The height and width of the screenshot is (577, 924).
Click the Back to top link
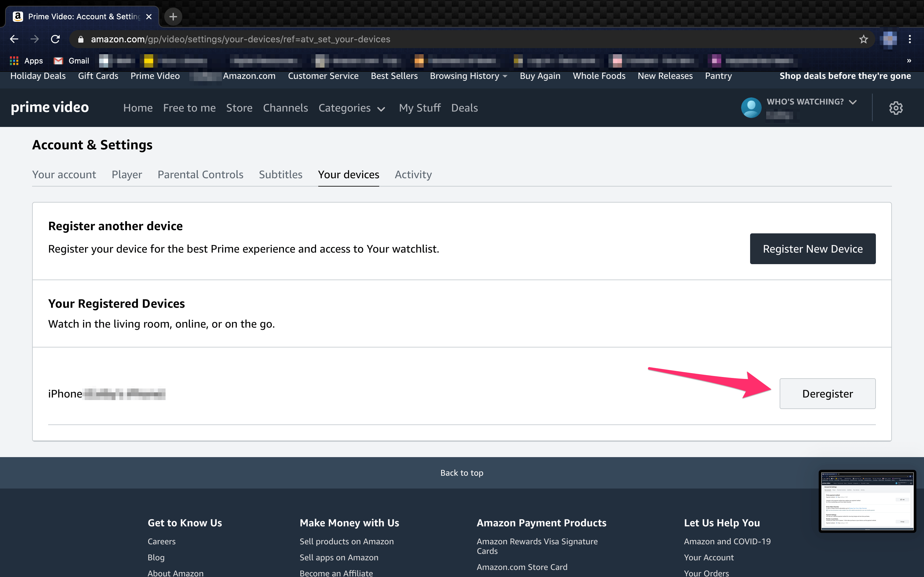pos(462,473)
